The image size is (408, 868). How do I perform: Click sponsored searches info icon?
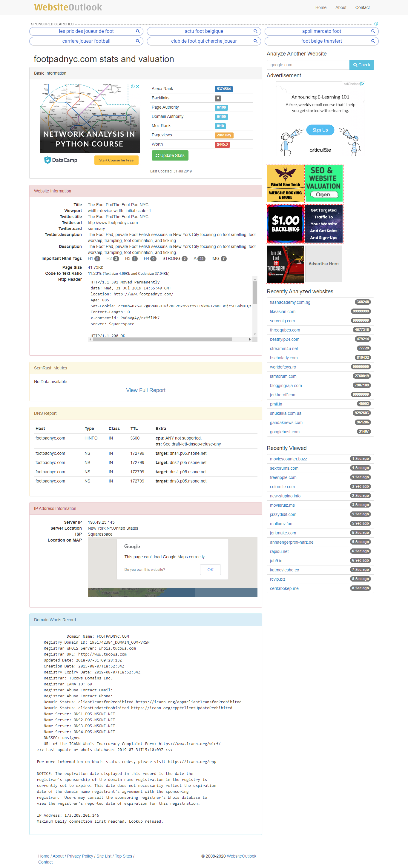point(376,24)
